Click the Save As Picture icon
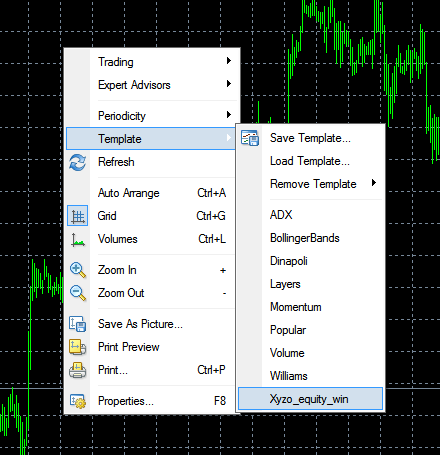Screen dimensions: 440x455 click(78, 324)
